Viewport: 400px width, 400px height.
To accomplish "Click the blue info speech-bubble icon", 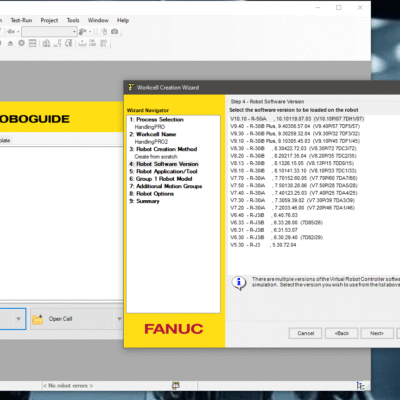I will (x=239, y=283).
